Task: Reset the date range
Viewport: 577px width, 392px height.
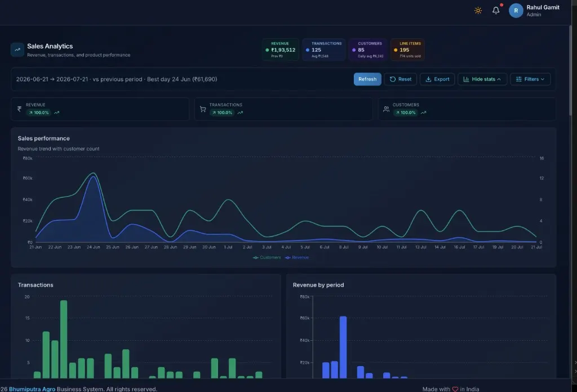Action: (401, 79)
